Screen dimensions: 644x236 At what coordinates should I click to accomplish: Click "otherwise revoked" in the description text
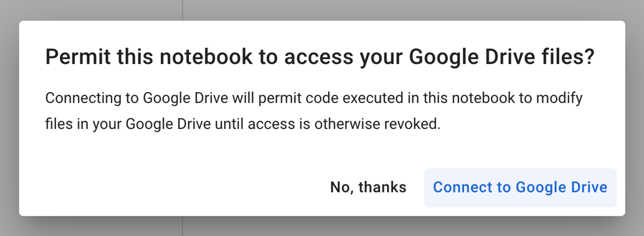click(x=377, y=124)
